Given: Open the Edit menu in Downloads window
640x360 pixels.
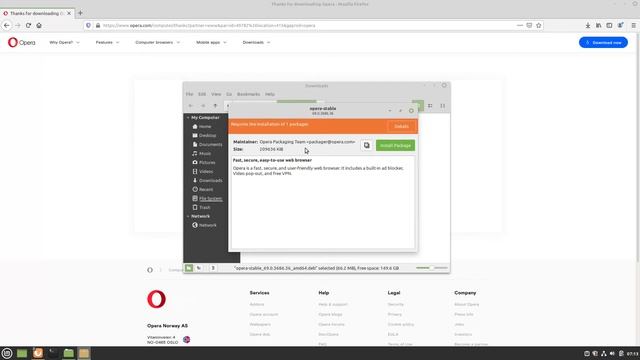Looking at the screenshot, I should click(202, 94).
